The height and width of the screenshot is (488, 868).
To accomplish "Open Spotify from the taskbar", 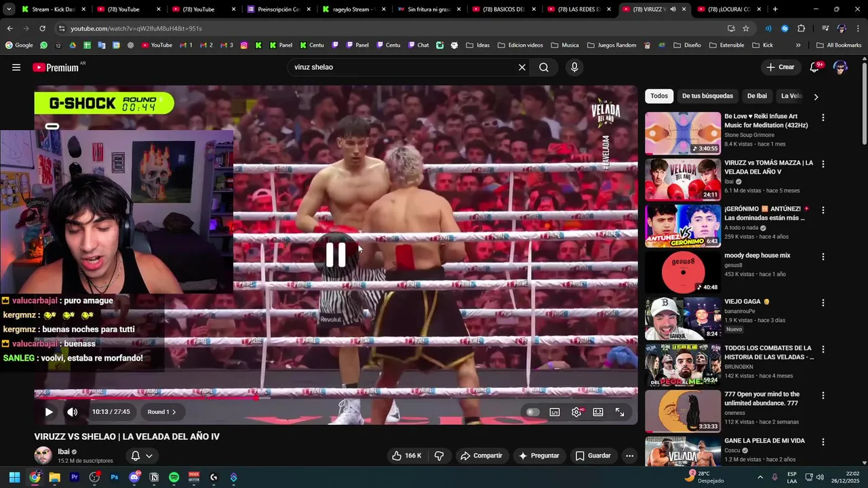I will tap(174, 477).
